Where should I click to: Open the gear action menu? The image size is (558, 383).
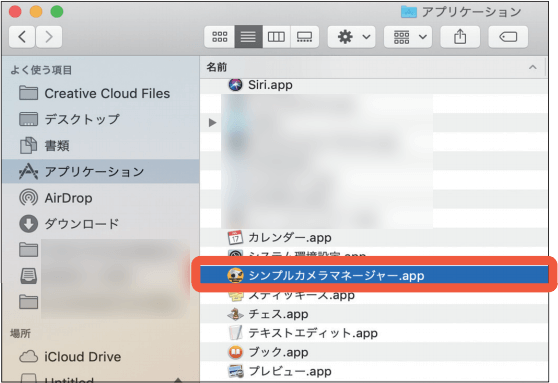click(x=352, y=37)
